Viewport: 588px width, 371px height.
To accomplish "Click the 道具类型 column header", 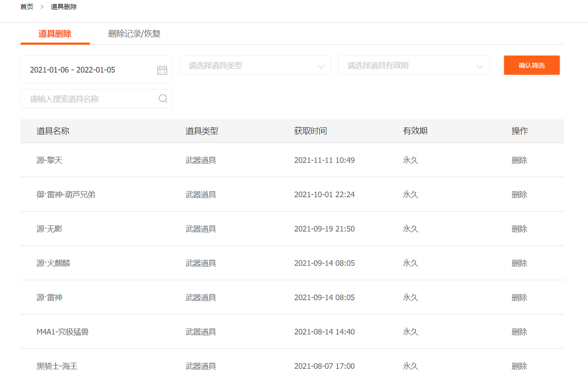I will pyautogui.click(x=202, y=131).
